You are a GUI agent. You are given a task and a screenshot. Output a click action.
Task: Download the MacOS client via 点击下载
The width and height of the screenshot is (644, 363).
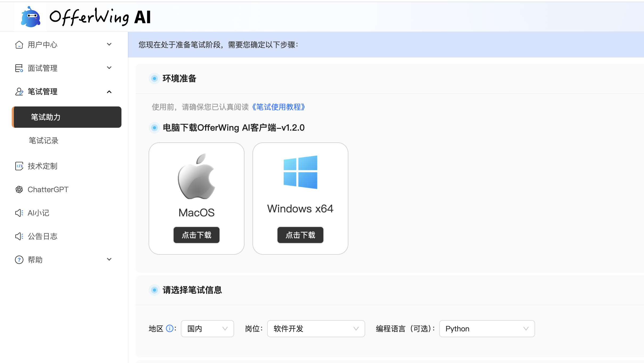197,235
